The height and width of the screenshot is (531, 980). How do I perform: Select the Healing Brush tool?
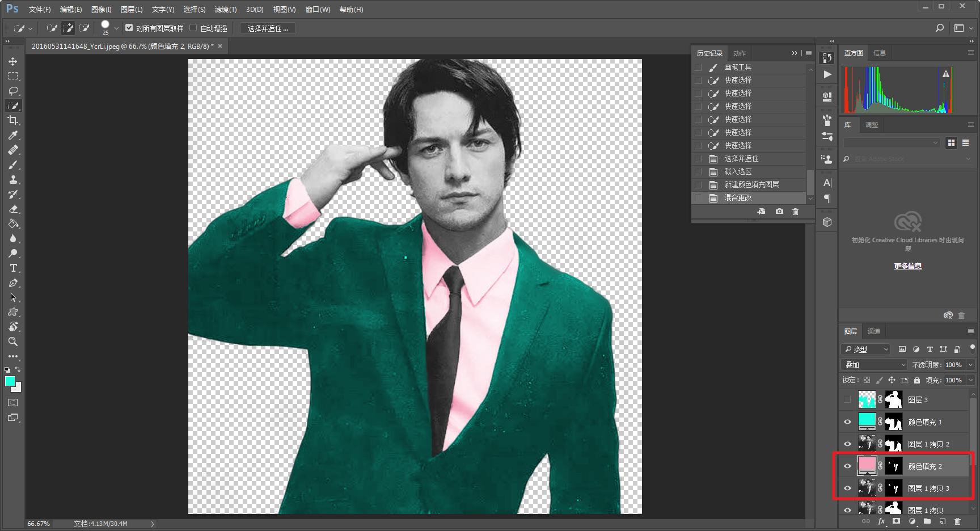12,150
